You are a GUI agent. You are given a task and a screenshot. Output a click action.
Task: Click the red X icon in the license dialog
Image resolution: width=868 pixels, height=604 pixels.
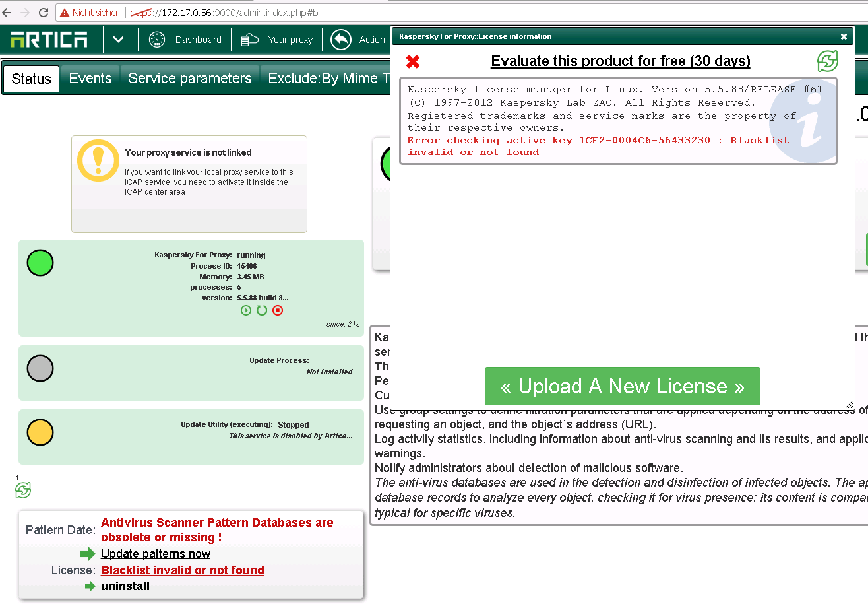[x=413, y=62]
